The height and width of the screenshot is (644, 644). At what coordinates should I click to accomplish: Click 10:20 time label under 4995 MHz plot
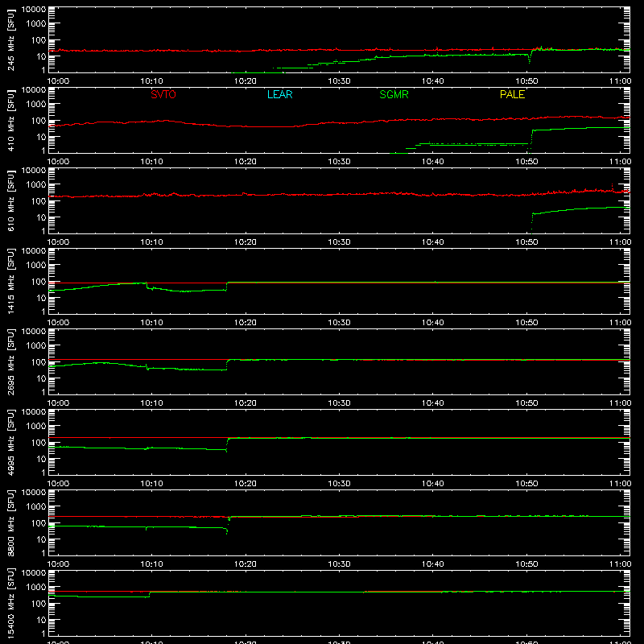click(246, 484)
